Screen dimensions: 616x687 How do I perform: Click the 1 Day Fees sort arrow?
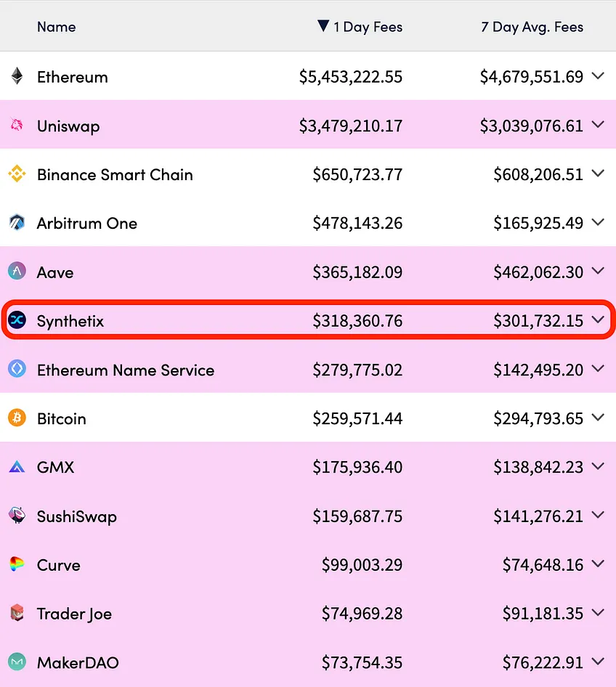pos(323,26)
